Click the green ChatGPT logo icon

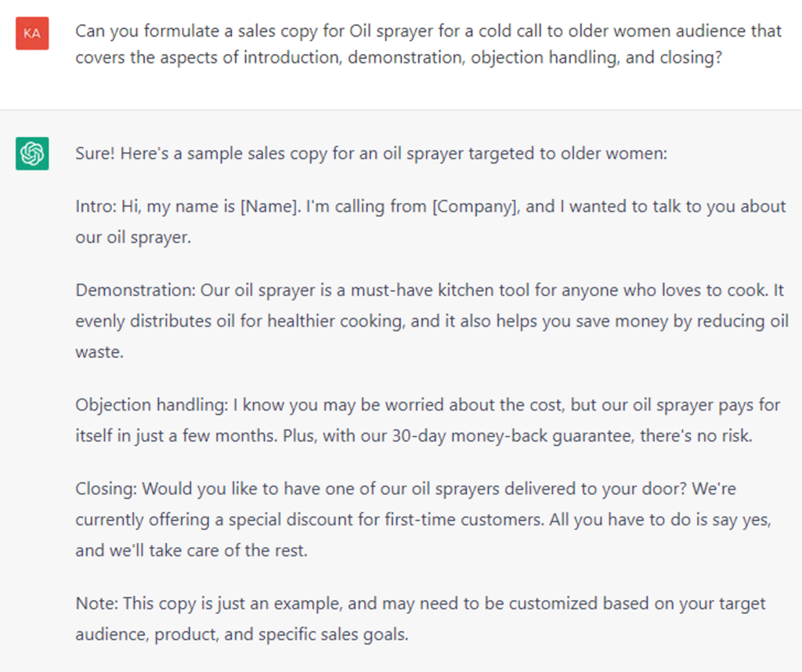[32, 154]
